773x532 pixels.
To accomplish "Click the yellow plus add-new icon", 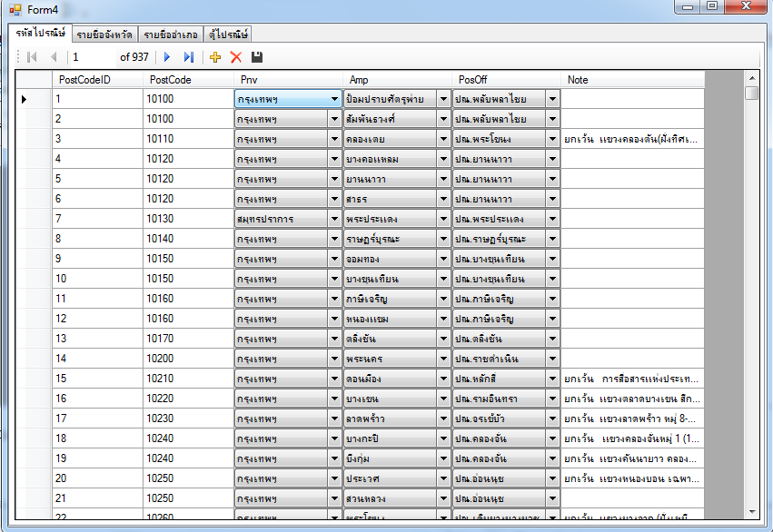I will (x=215, y=57).
